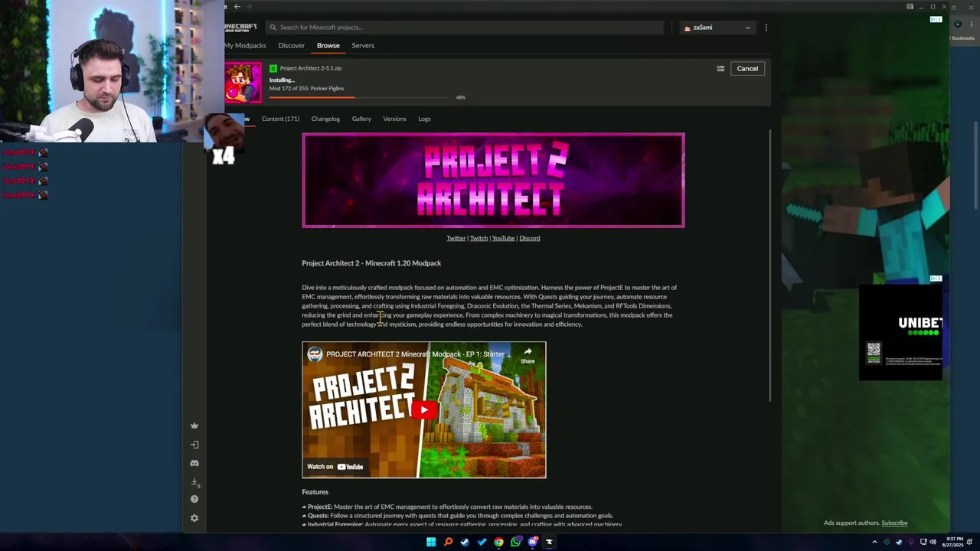
Task: Open the Servers tab
Action: [363, 45]
